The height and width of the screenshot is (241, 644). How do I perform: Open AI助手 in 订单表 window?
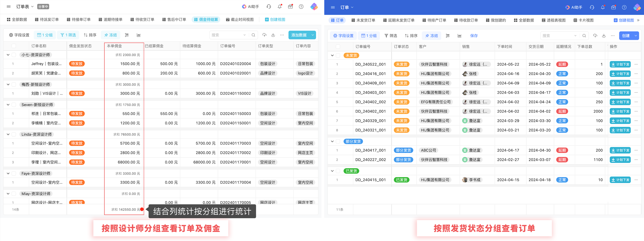click(x=250, y=7)
